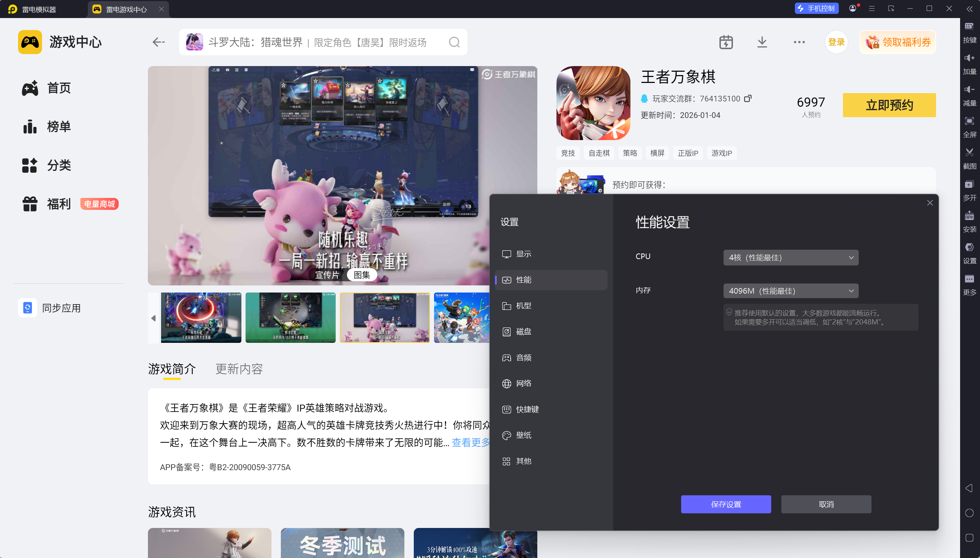
Task: Click the APK install icon
Action: click(x=969, y=216)
